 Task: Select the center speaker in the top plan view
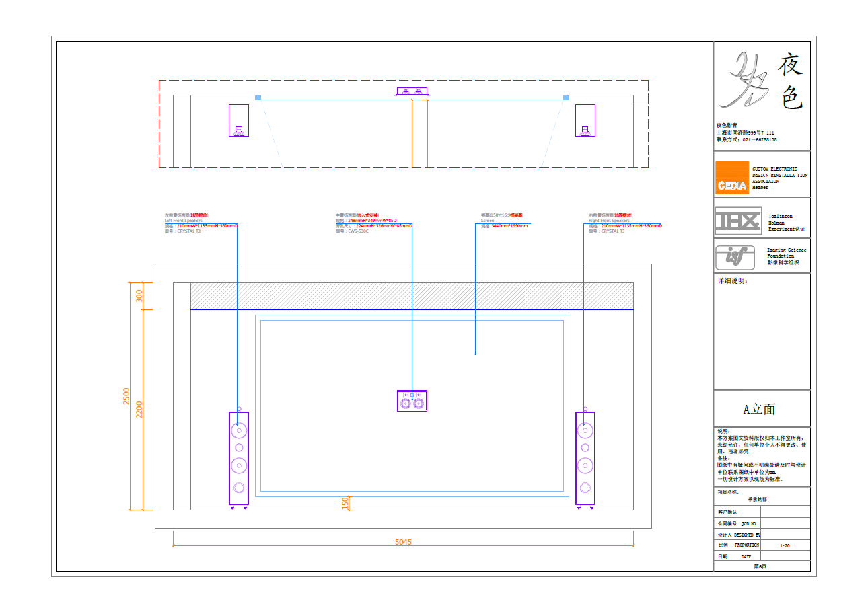pyautogui.click(x=412, y=91)
